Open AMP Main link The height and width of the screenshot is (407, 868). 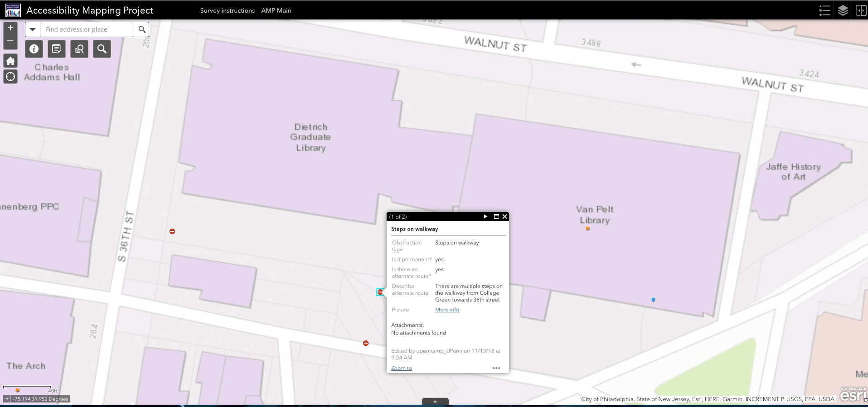coord(276,10)
